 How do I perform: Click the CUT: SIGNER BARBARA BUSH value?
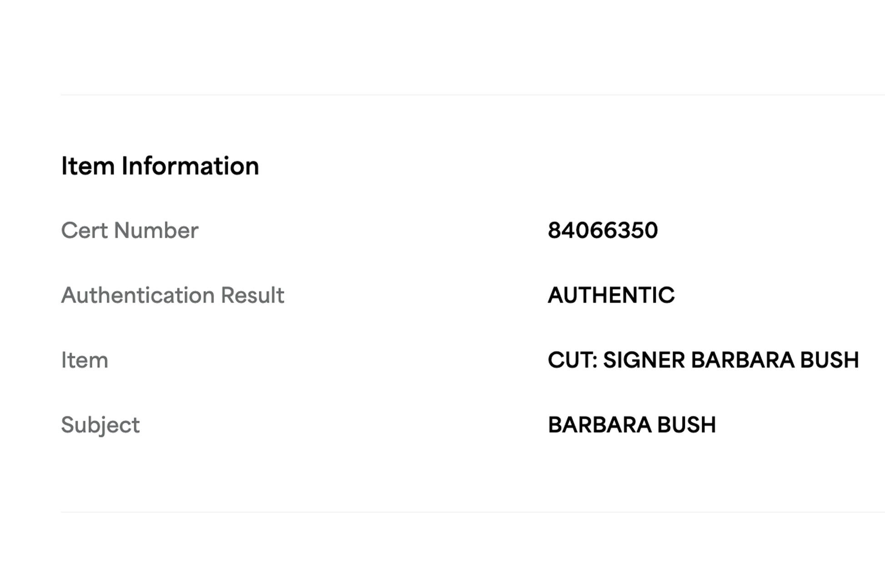point(703,360)
